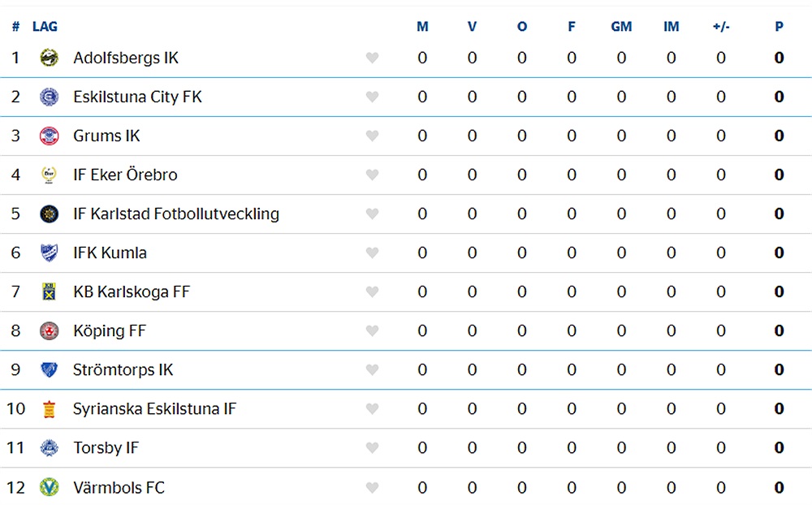This screenshot has width=812, height=505.
Task: Toggle the heart next to Strömtorps IK
Action: (372, 369)
